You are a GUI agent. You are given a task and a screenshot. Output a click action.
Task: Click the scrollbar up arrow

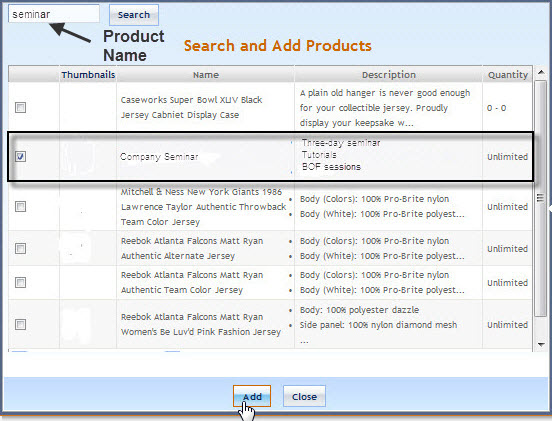pos(541,73)
